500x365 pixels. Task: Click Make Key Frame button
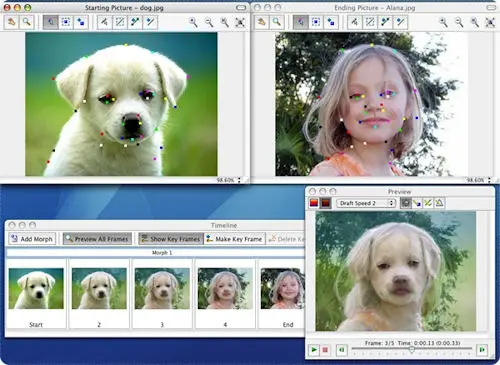point(234,239)
